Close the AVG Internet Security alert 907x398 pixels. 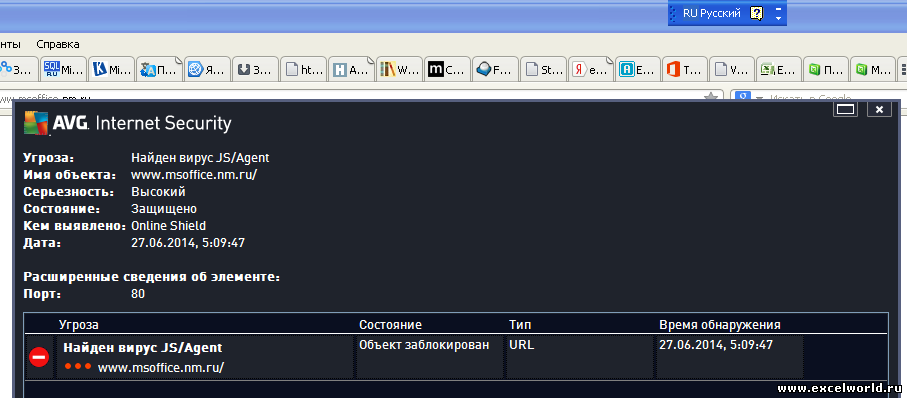tap(879, 109)
